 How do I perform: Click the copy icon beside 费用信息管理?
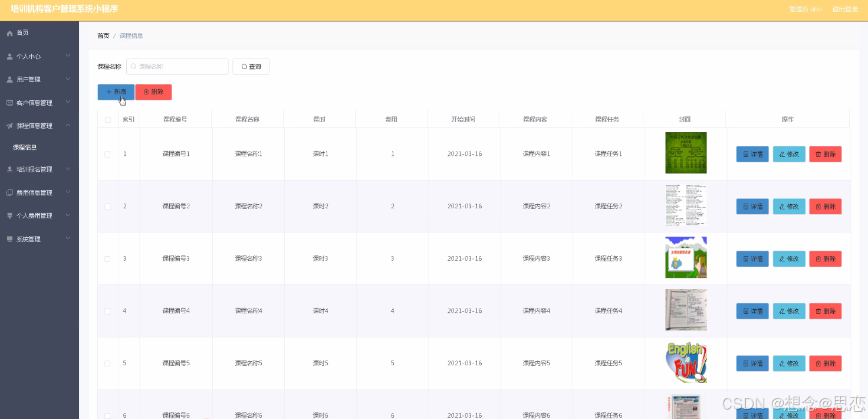(x=9, y=192)
